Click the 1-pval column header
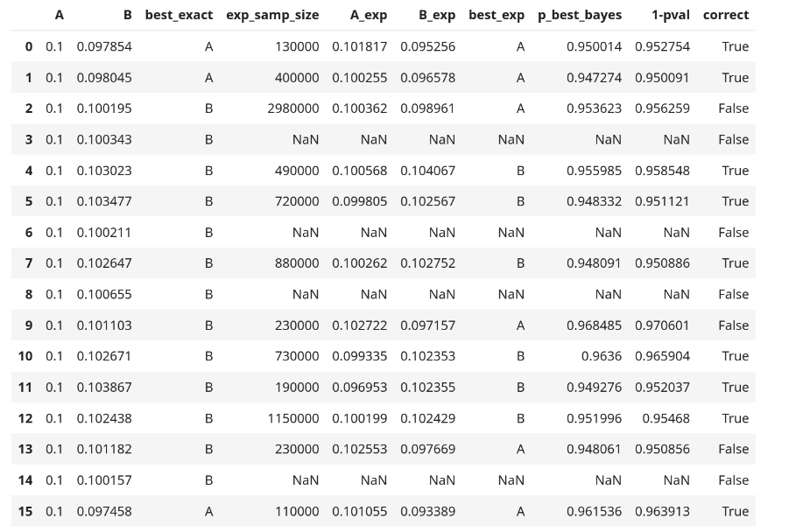 tap(671, 16)
